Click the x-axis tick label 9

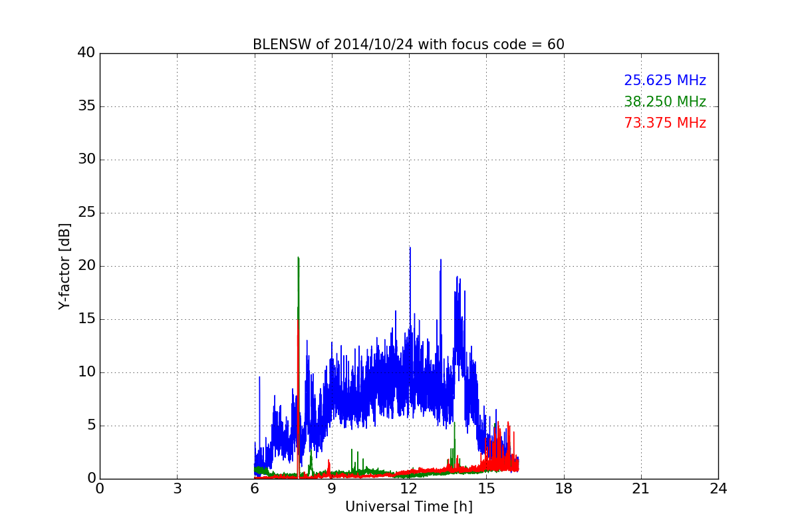click(332, 488)
